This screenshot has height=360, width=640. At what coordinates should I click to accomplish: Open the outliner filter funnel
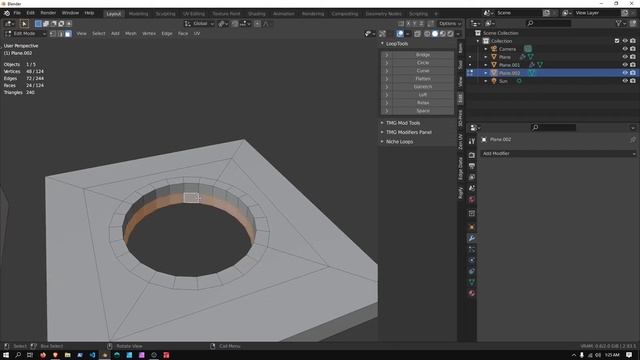click(x=619, y=24)
